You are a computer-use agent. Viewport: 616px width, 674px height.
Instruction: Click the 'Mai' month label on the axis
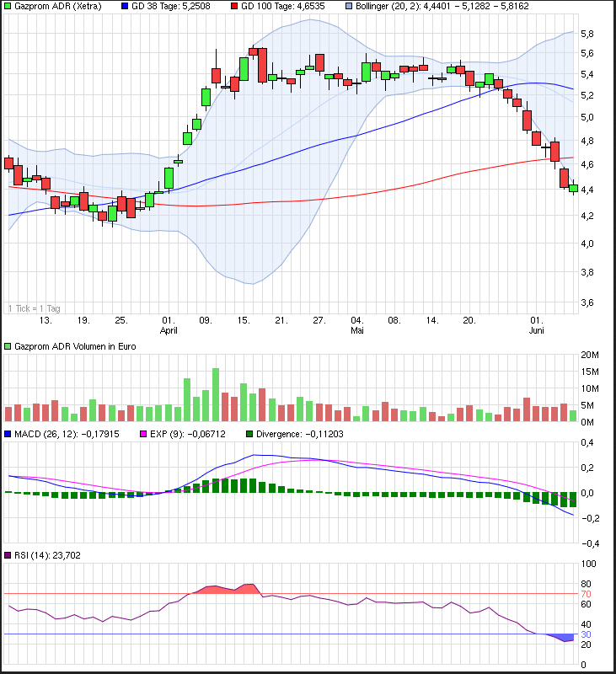[357, 330]
